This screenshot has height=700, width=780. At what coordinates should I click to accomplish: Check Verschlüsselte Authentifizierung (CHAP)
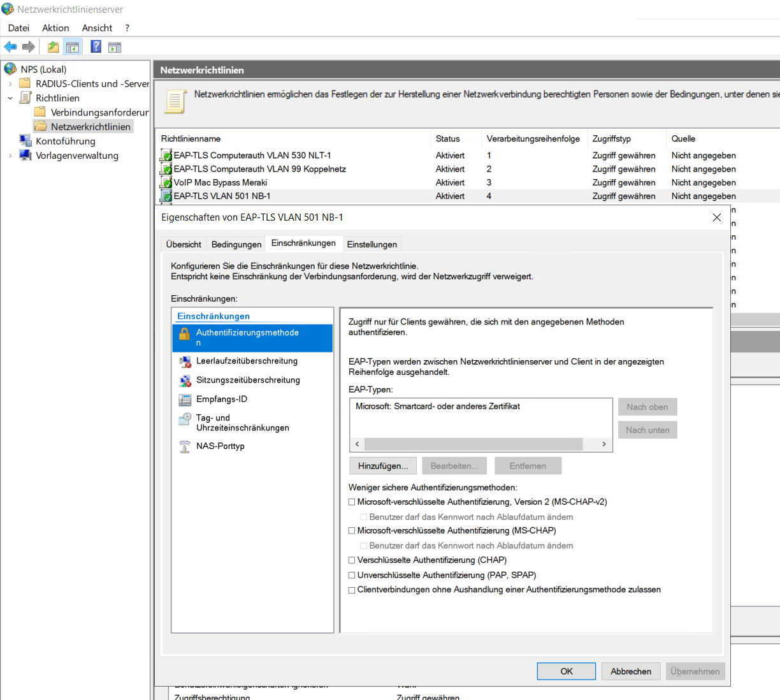coord(352,560)
